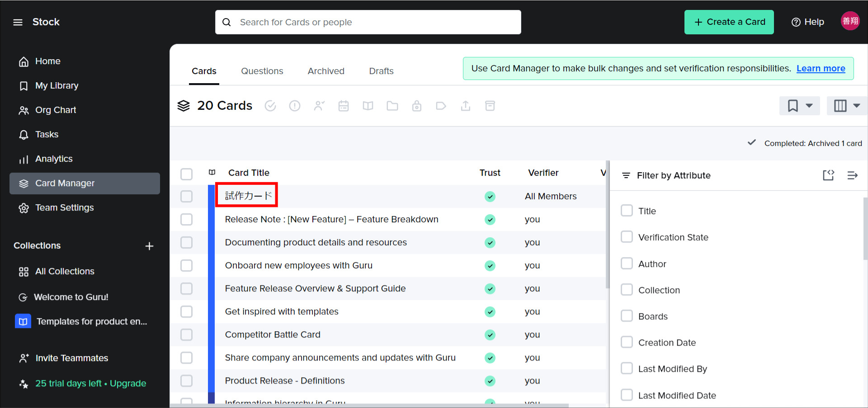Screen dimensions: 868x408
Task: Click the open-book collection toolbar icon
Action: pos(368,106)
